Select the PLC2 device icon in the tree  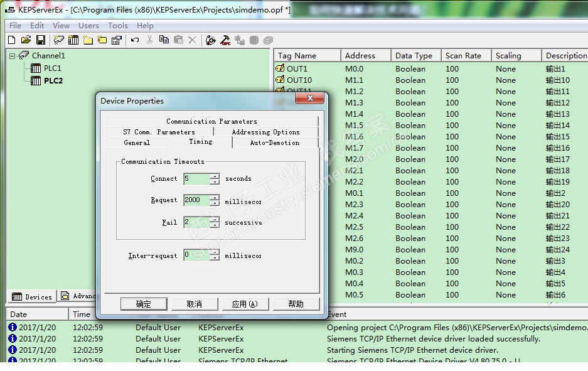(36, 80)
